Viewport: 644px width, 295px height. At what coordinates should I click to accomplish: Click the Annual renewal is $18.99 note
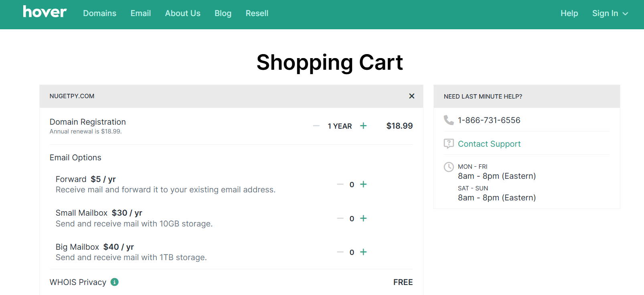[x=85, y=131]
